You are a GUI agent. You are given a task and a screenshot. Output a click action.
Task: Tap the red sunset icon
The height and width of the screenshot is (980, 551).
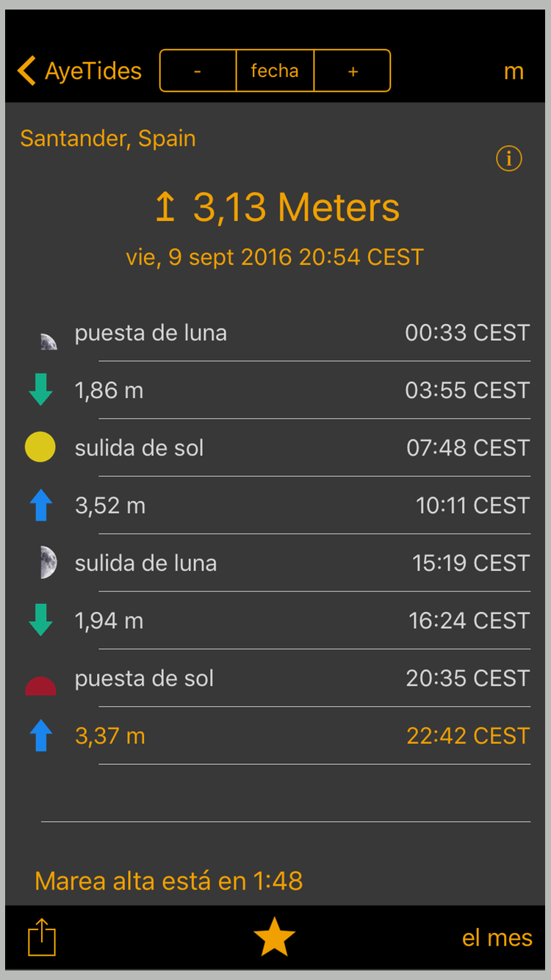coord(40,686)
